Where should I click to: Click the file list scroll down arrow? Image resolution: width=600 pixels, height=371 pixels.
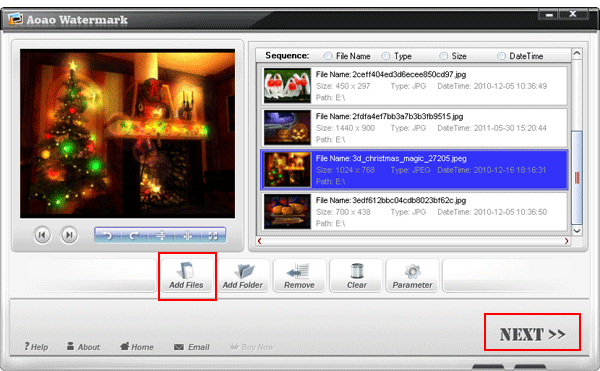click(577, 231)
